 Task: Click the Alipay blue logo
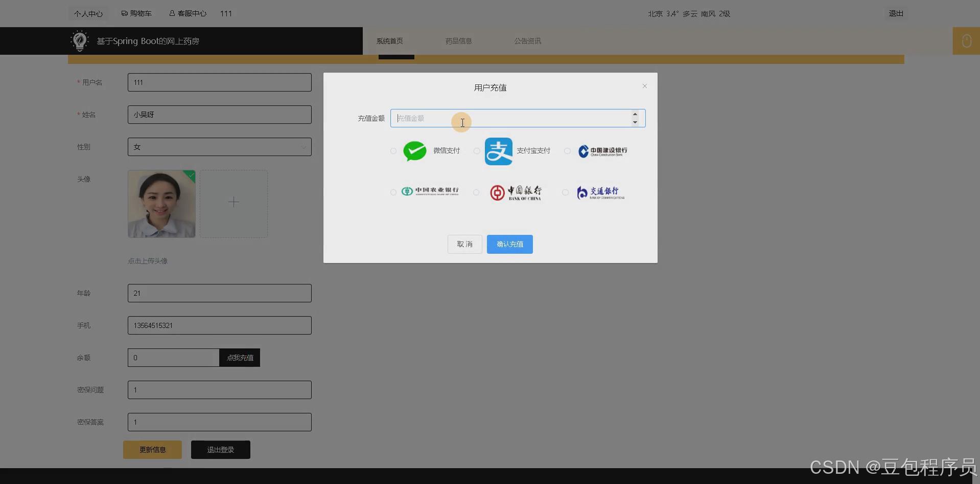pyautogui.click(x=498, y=151)
